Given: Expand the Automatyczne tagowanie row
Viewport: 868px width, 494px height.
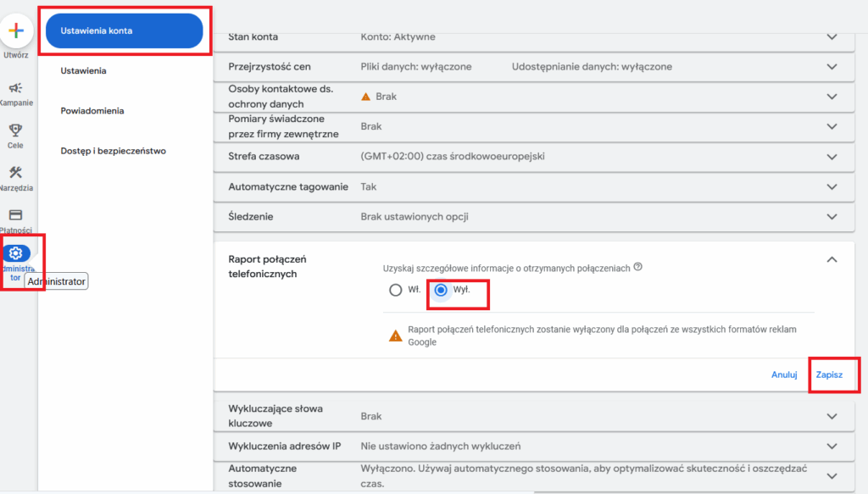Looking at the screenshot, I should click(832, 187).
